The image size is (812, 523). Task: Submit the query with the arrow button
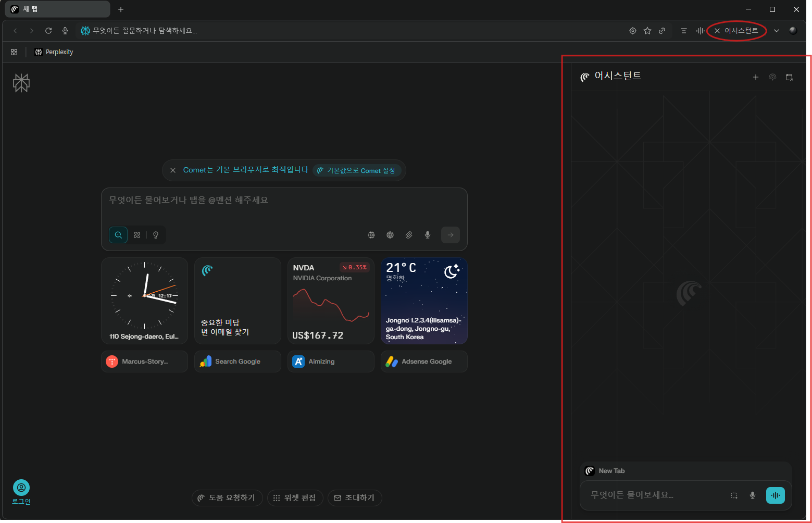[451, 235]
